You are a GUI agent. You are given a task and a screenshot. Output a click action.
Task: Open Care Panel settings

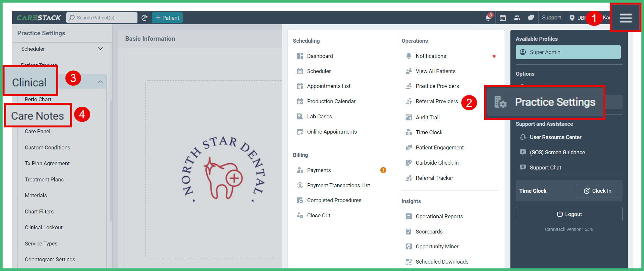[x=38, y=131]
